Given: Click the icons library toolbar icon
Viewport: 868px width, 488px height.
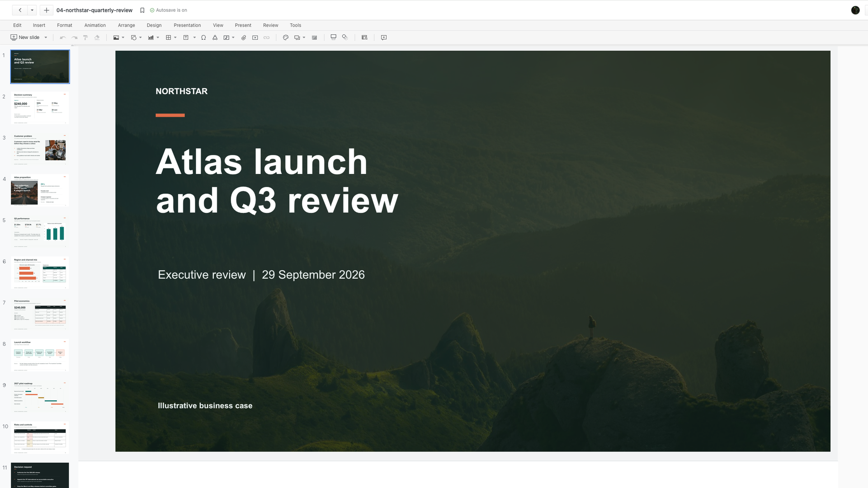Looking at the screenshot, I should (x=215, y=38).
